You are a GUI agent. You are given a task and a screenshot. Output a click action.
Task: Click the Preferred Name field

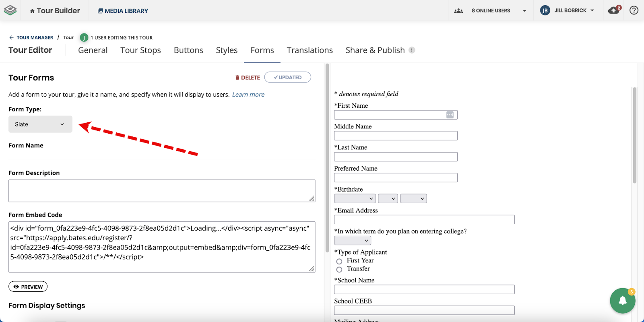click(x=396, y=178)
